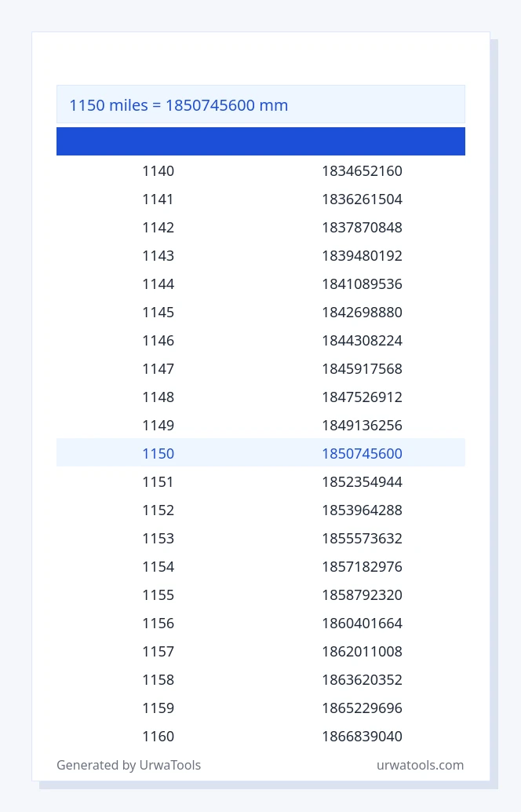Click the 1155 row entry
The width and height of the screenshot is (521, 812).
coord(158,595)
